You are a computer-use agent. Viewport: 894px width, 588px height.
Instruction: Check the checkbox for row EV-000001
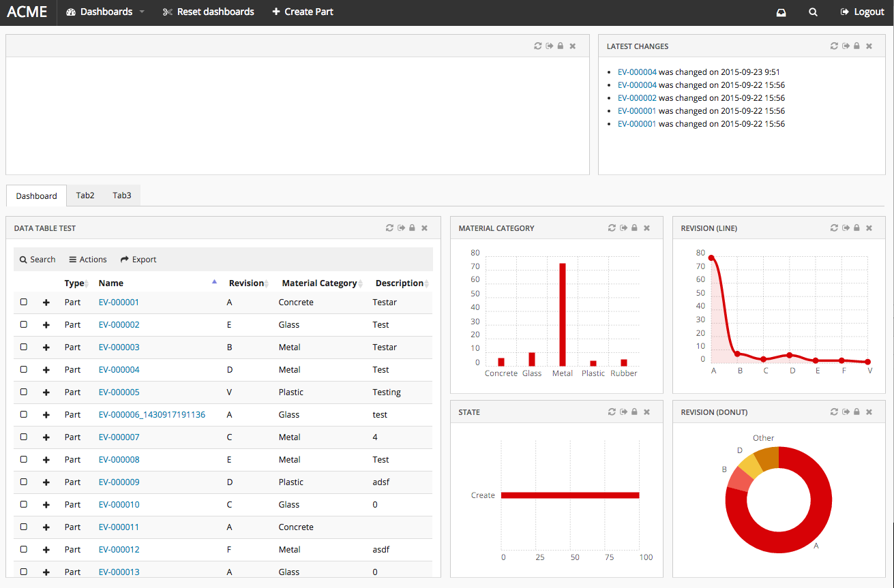pos(24,302)
